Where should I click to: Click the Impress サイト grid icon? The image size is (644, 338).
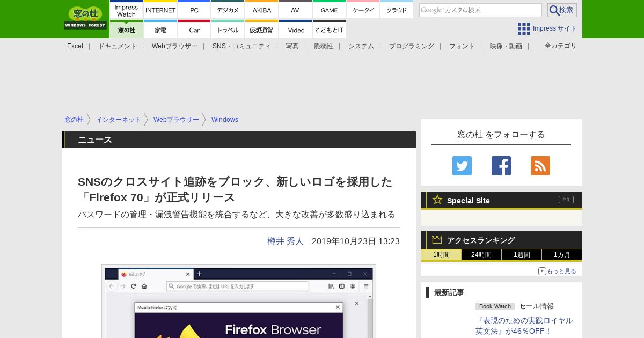(x=524, y=28)
